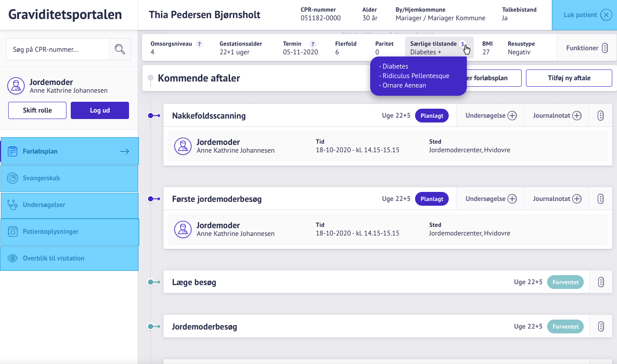Click the Tilføj ny aftale button

coord(569,78)
